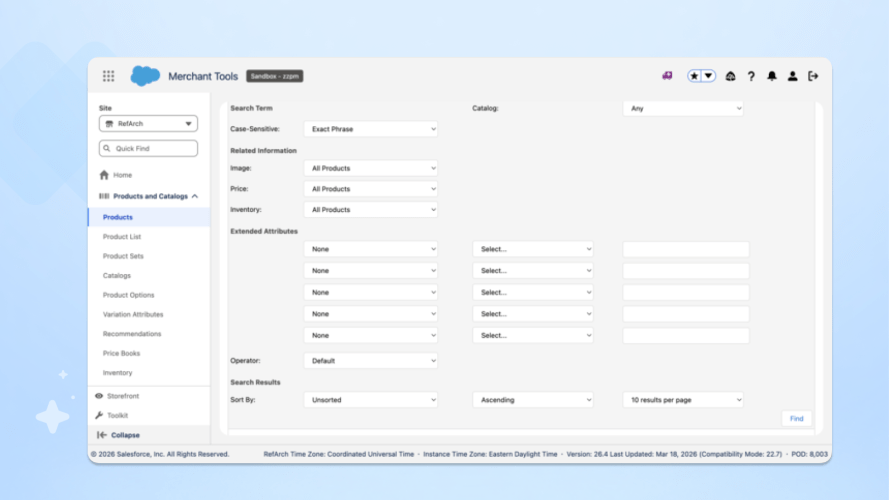The height and width of the screenshot is (500, 889).
Task: Click the fourth Extended Attributes value field
Action: coord(686,314)
